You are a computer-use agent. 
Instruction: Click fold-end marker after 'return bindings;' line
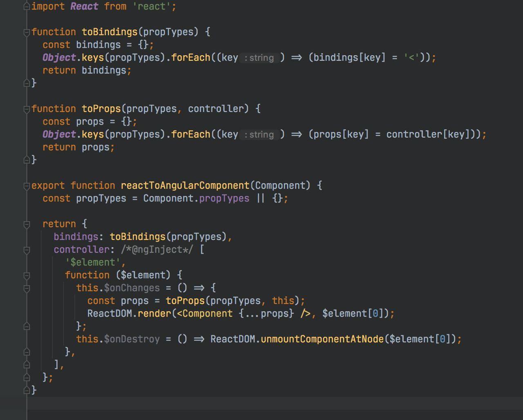[27, 83]
